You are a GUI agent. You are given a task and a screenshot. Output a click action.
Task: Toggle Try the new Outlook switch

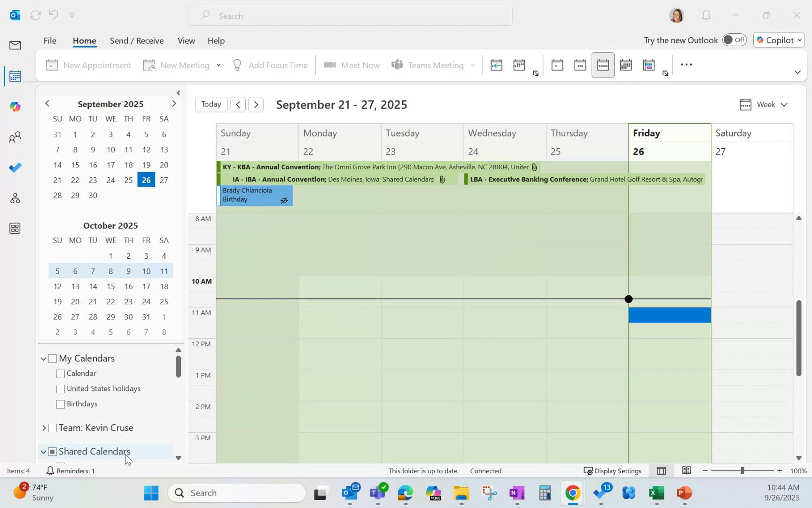734,40
